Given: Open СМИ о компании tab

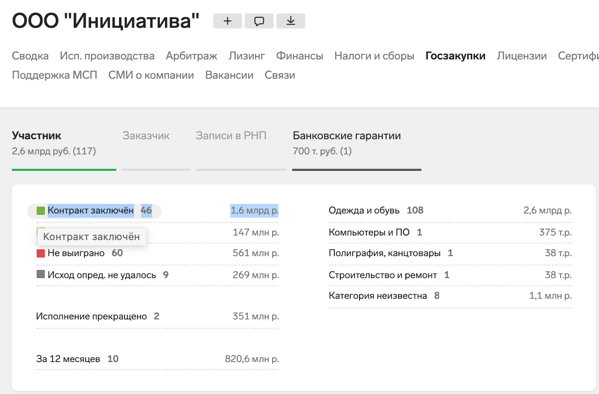Looking at the screenshot, I should [151, 75].
